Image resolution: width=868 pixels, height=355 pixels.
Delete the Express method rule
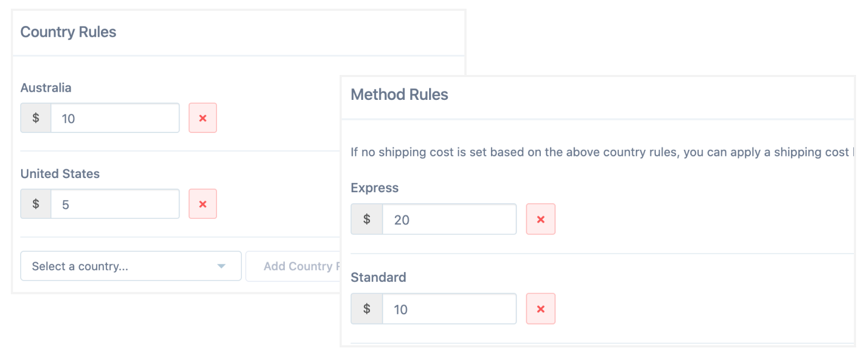click(540, 219)
